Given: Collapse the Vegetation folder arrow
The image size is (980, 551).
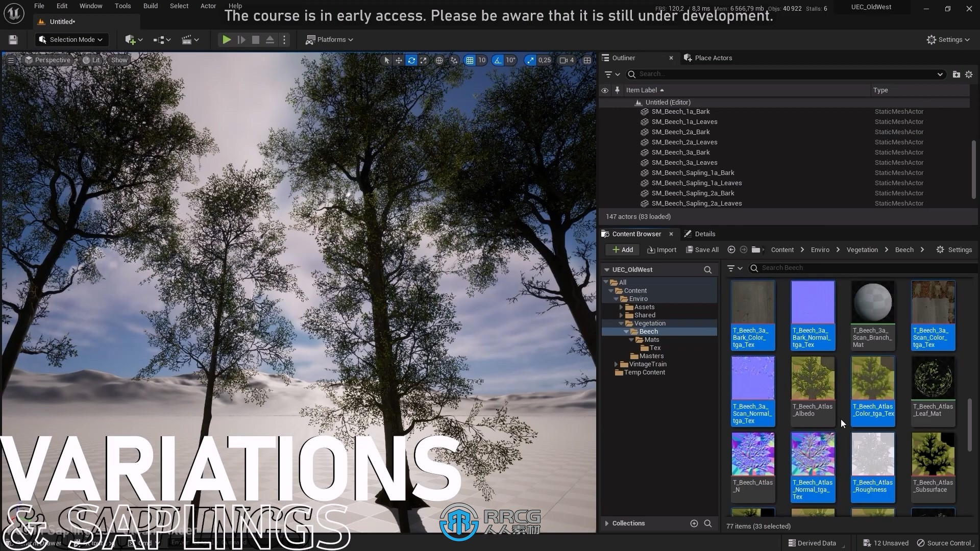Looking at the screenshot, I should [x=621, y=323].
